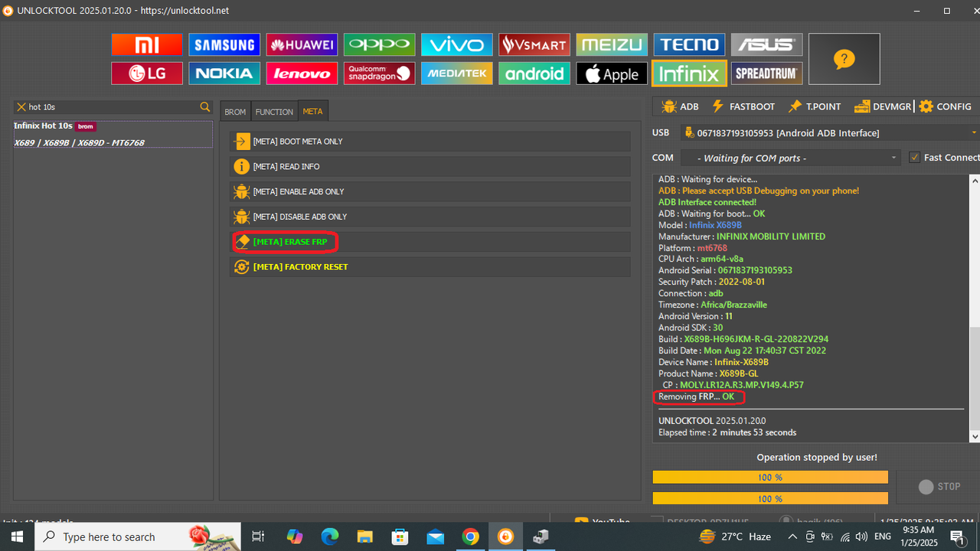Switch to the BROM tab

click(x=235, y=112)
